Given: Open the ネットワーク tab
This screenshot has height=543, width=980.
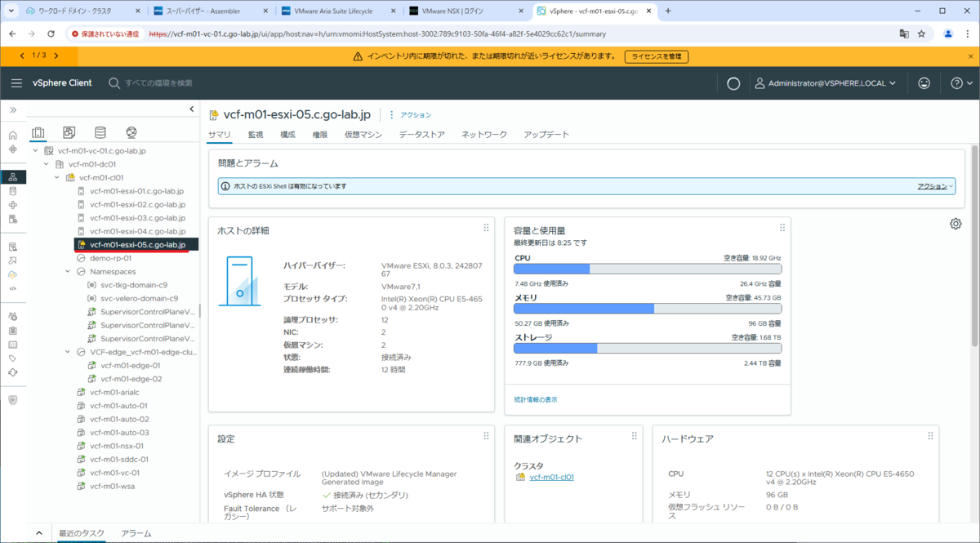Looking at the screenshot, I should pyautogui.click(x=483, y=135).
